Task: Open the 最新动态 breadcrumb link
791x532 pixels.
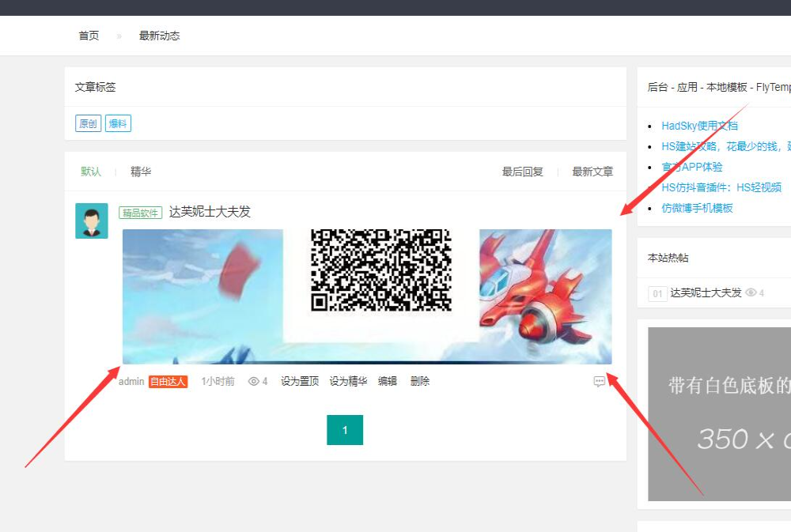Action: (160, 36)
